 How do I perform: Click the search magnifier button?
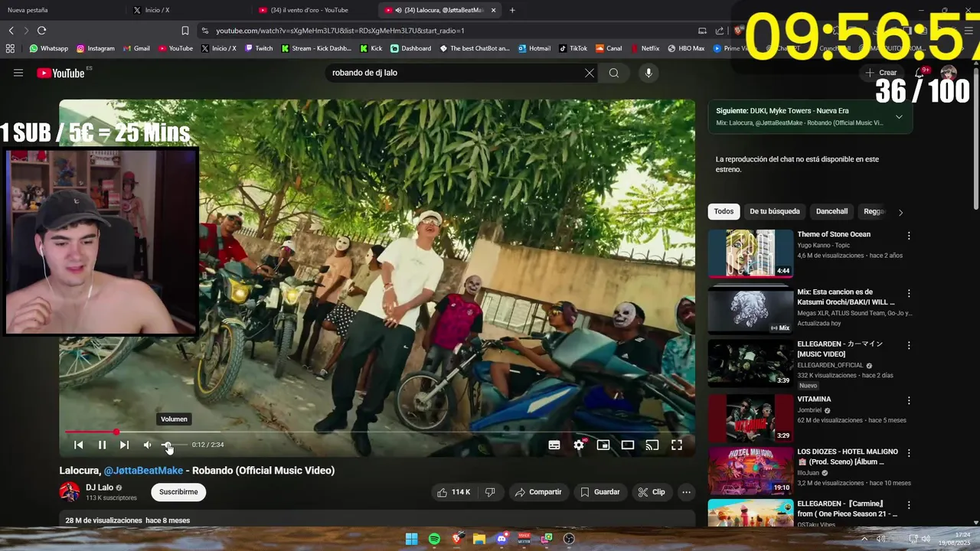[614, 73]
